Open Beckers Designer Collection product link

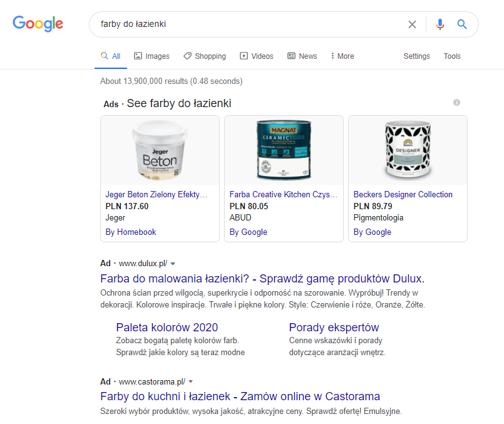coord(403,195)
